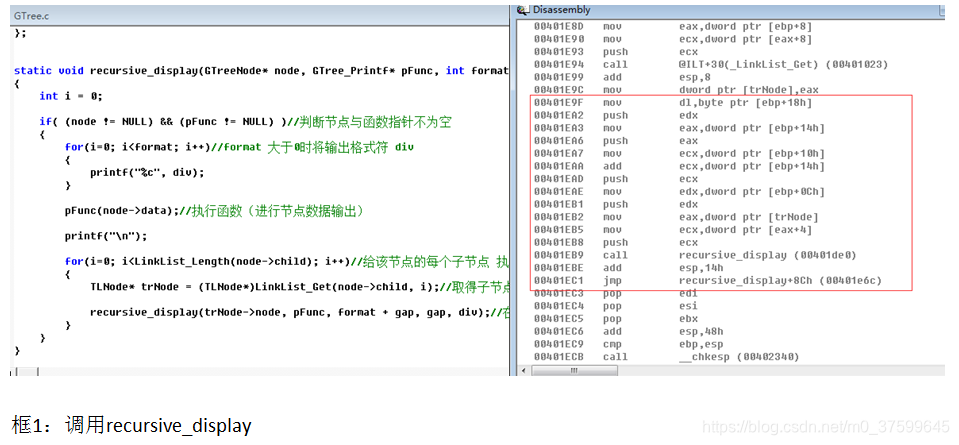
Task: Click the Disassembly window title icon
Action: coord(523,10)
